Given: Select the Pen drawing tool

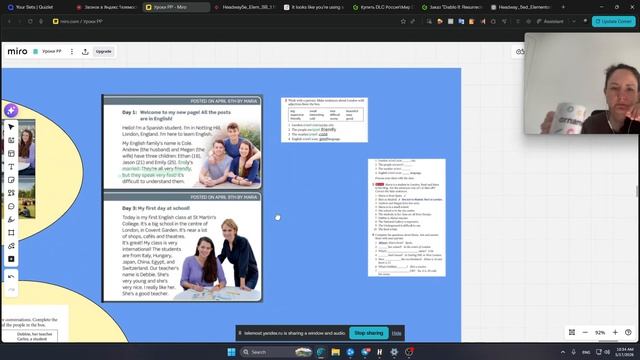Looking at the screenshot, I should (11, 220).
